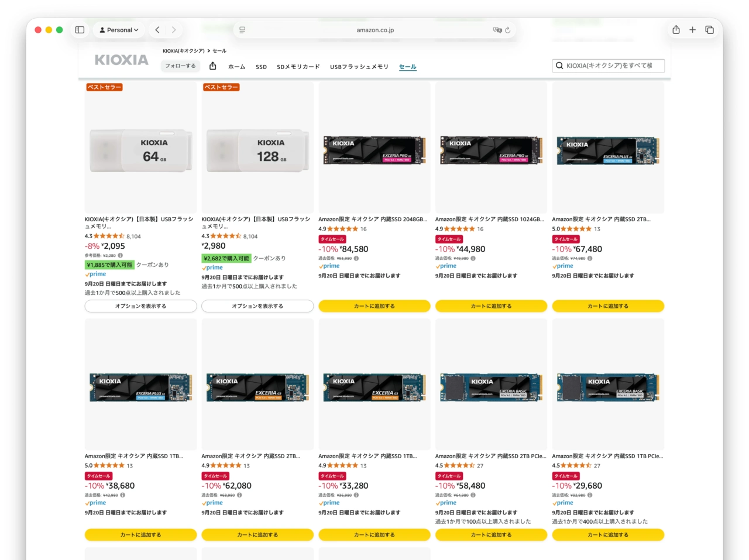The height and width of the screenshot is (560, 749).
Task: Open the 内蔵SSD 1TB PCIe product title
Action: click(607, 456)
